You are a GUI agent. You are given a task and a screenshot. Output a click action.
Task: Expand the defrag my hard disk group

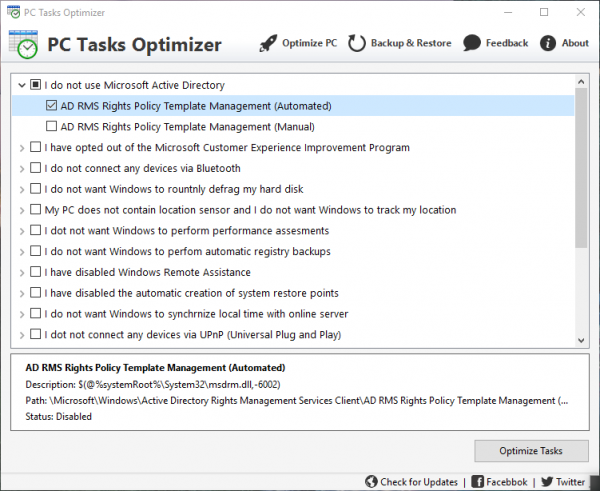[x=21, y=189]
